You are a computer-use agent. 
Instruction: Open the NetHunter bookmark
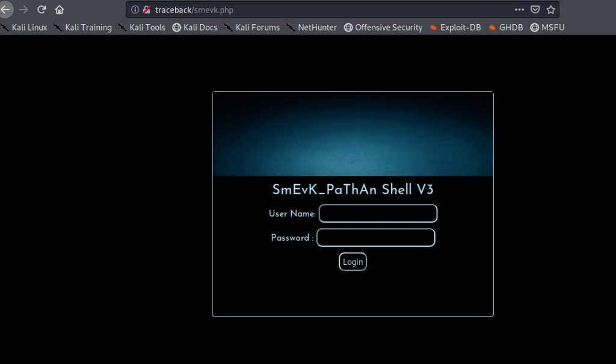pos(312,28)
